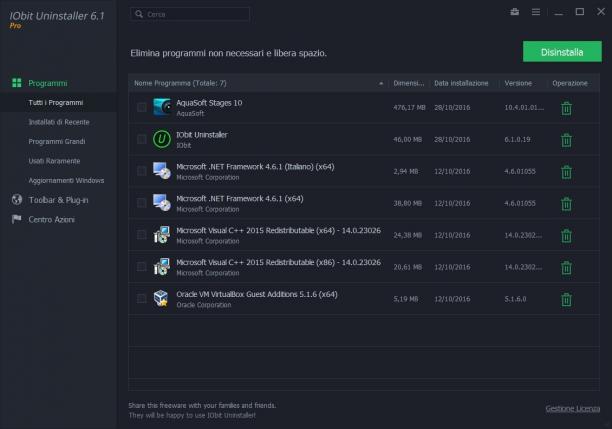
Task: Click the VirtualBox Guest Additions cube icon
Action: click(x=162, y=299)
